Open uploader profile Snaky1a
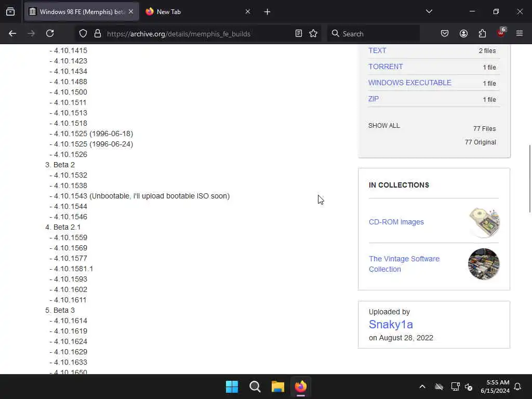532x399 pixels. 391,324
